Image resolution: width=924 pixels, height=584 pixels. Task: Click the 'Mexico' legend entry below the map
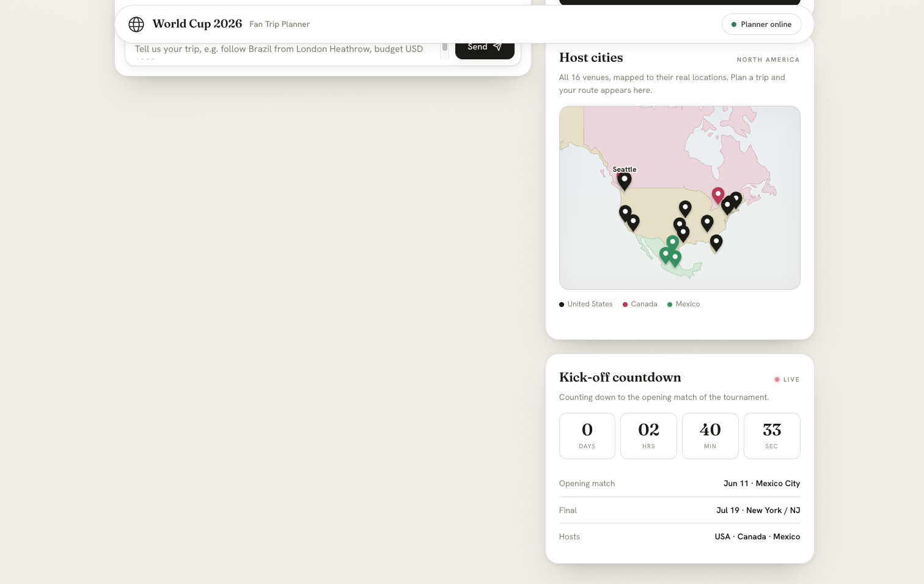pyautogui.click(x=684, y=304)
